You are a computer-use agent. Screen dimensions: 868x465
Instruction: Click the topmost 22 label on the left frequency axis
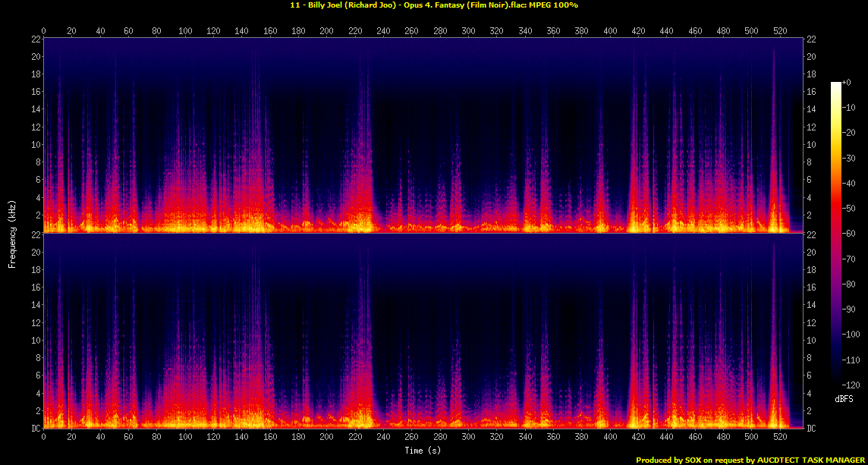click(x=35, y=39)
